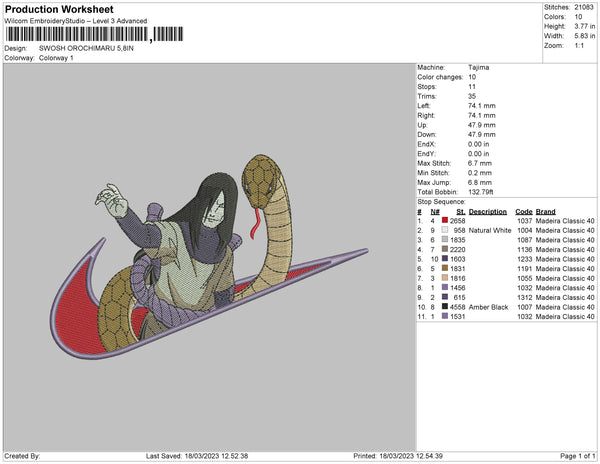The image size is (600, 464).
Task: Click the Stitches value 21083
Action: 584,7
